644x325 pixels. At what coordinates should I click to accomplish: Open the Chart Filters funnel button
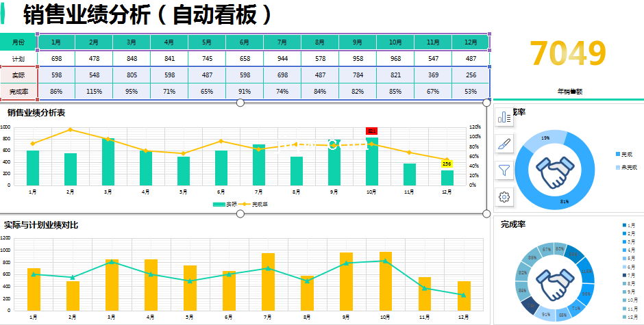point(504,170)
